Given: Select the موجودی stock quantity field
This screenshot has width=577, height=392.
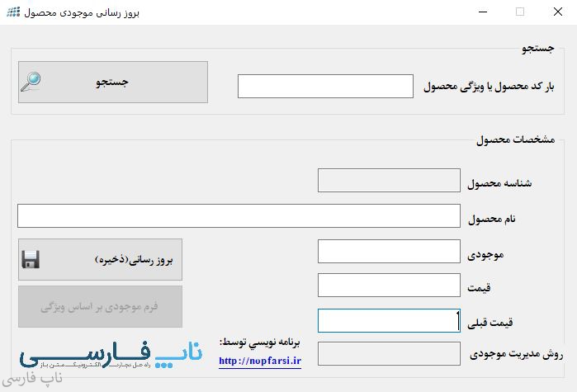Looking at the screenshot, I should (x=388, y=252).
